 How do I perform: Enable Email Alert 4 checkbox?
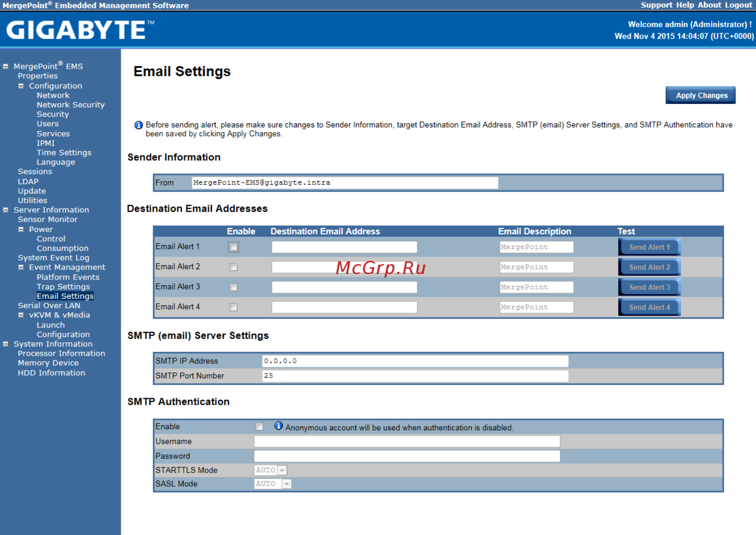pyautogui.click(x=233, y=307)
